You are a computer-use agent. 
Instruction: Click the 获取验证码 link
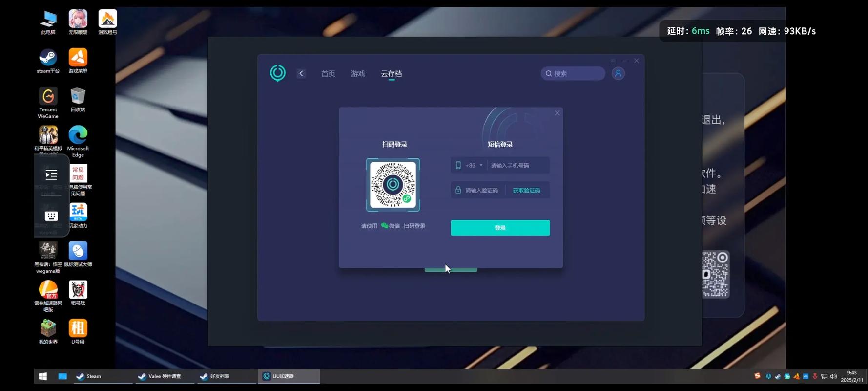tap(526, 190)
